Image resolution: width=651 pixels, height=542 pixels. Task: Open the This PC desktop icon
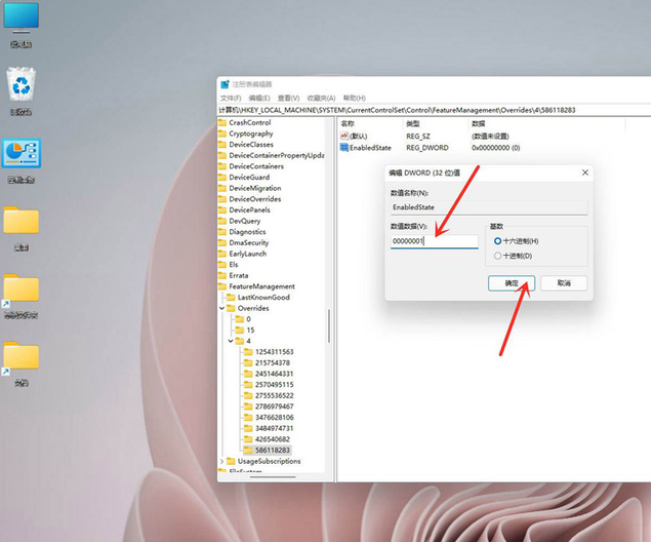click(x=21, y=18)
